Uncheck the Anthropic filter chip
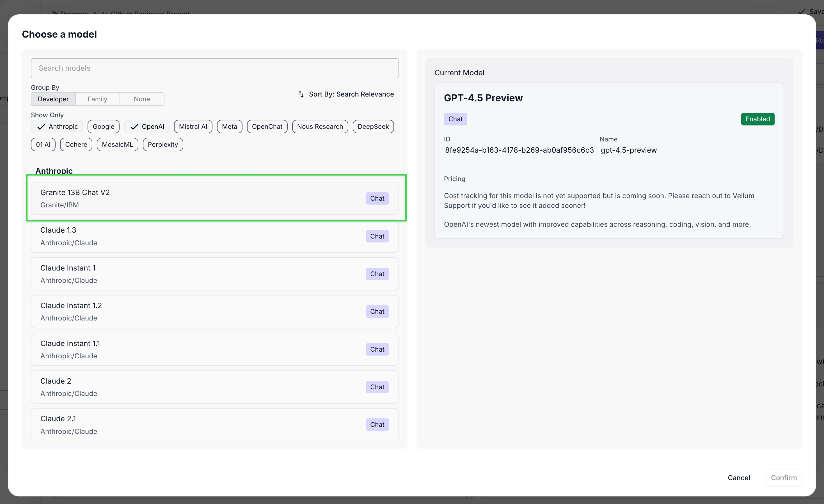The image size is (824, 504). [57, 127]
